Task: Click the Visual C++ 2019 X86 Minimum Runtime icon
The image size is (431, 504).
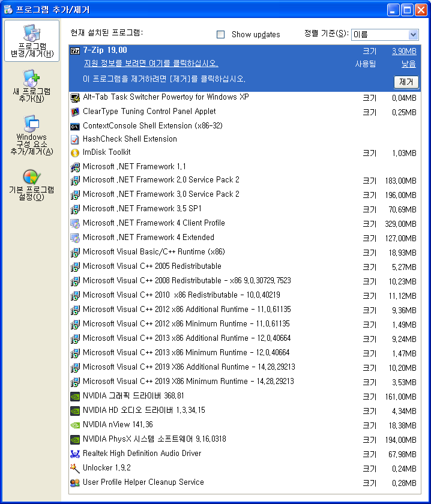Action: tap(75, 382)
